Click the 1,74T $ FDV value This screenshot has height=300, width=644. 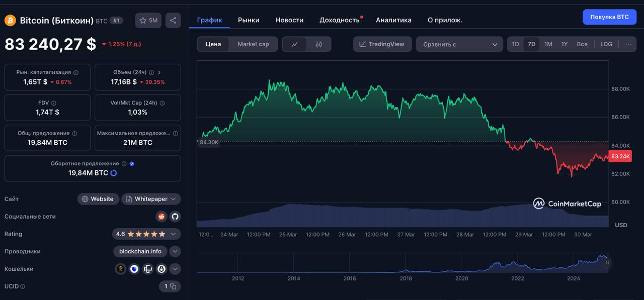(47, 112)
